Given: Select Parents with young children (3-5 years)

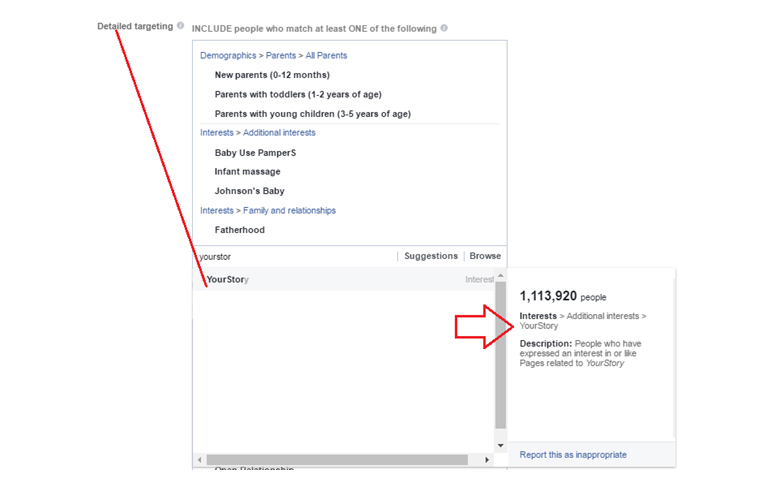Looking at the screenshot, I should pyautogui.click(x=313, y=114).
